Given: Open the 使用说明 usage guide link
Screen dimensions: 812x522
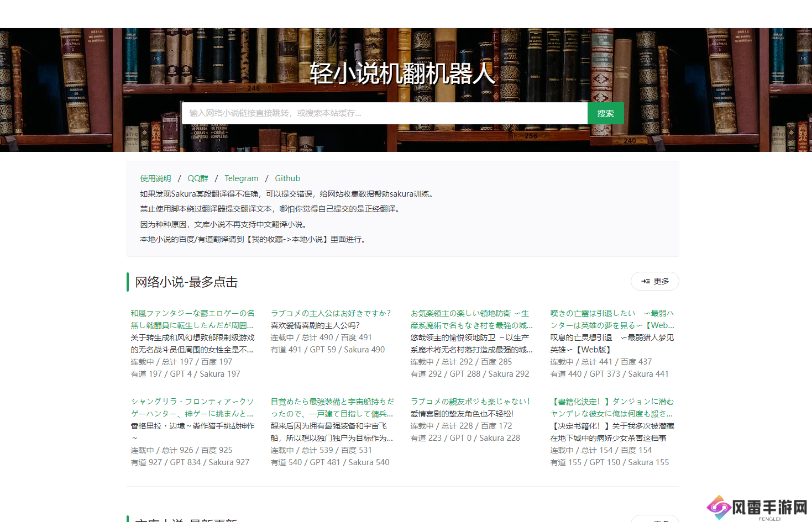Looking at the screenshot, I should click(155, 178).
